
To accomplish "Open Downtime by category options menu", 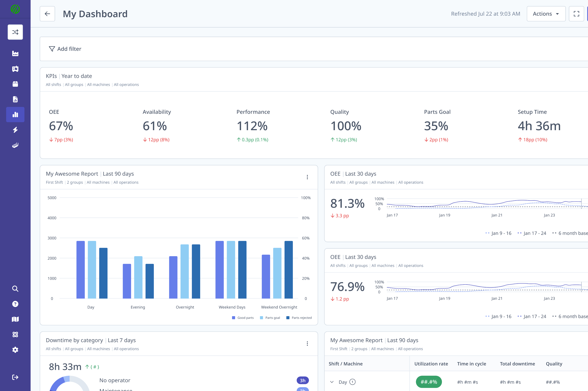I will [307, 344].
